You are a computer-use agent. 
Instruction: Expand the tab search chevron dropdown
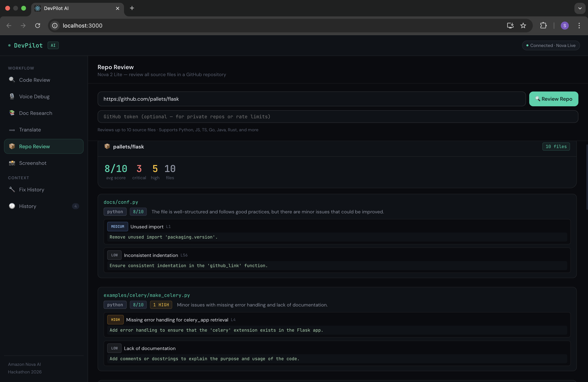click(x=580, y=8)
